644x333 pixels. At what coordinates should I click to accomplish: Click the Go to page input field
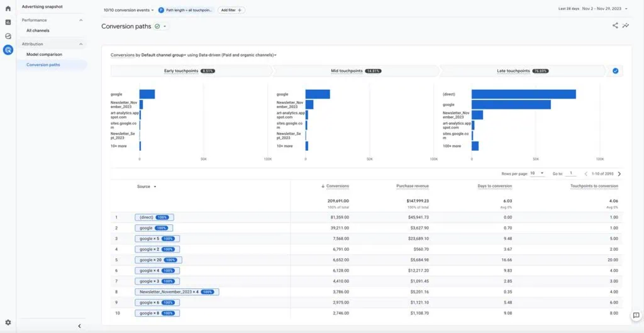(x=572, y=173)
